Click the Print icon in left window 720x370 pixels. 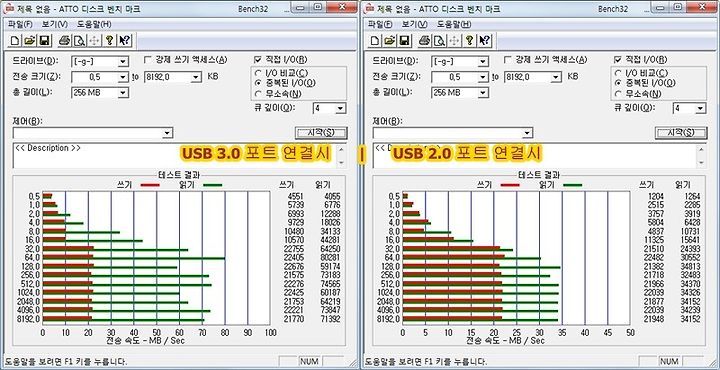point(65,40)
